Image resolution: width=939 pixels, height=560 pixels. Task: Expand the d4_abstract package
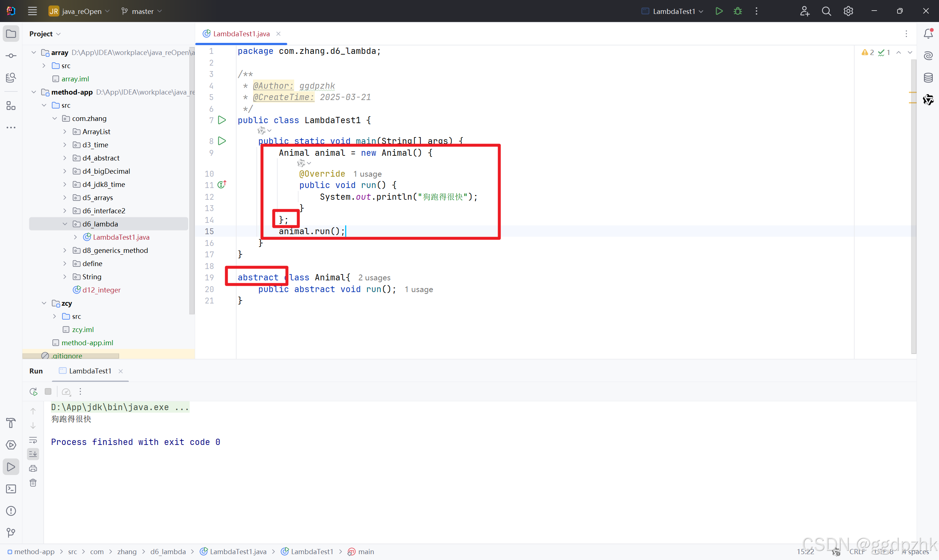[65, 158]
